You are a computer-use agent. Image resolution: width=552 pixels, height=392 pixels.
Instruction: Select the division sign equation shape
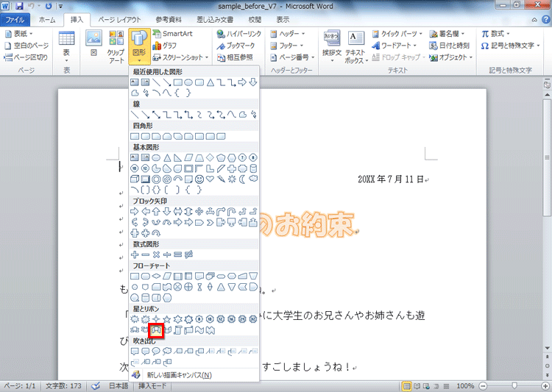pyautogui.click(x=167, y=254)
